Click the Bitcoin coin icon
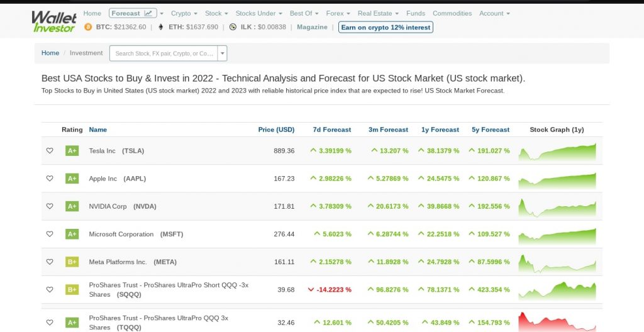Screen dimensions: 644x332 [x=88, y=27]
